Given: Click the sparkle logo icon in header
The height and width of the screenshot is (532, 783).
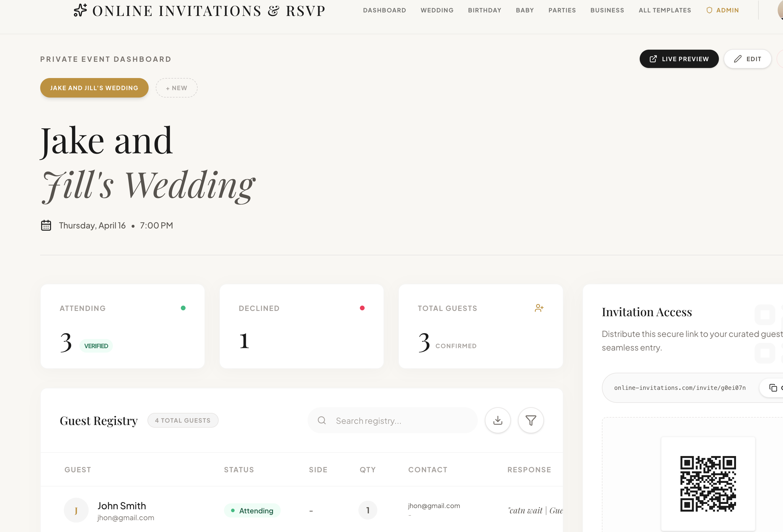Looking at the screenshot, I should pos(81,10).
